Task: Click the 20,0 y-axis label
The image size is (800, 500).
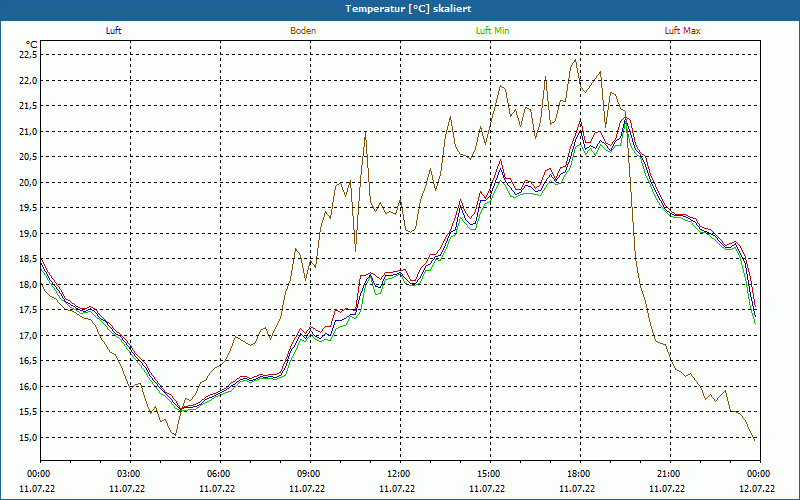Action: point(29,182)
